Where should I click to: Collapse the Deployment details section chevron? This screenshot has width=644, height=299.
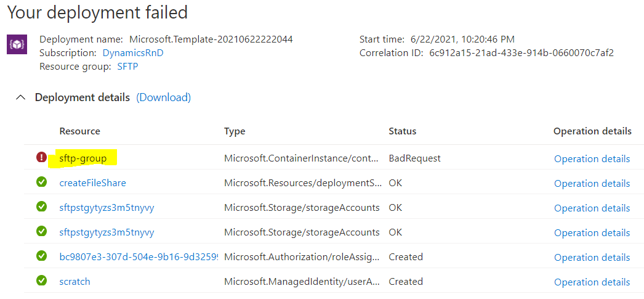[x=20, y=98]
